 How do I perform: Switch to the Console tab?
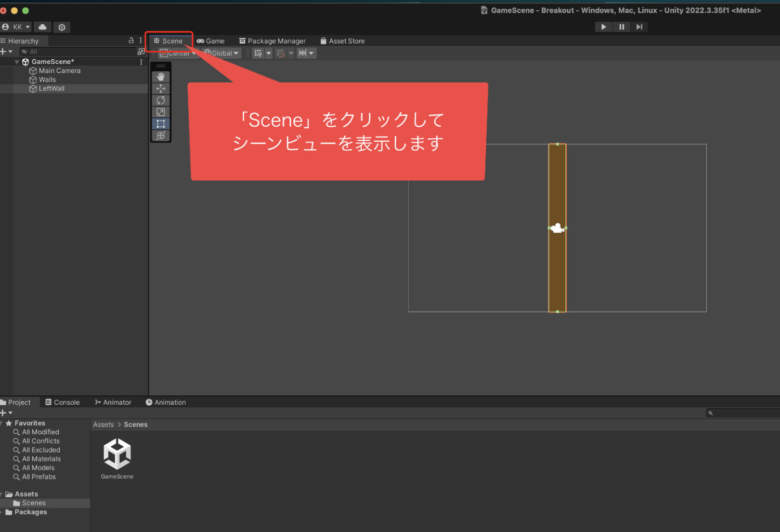(62, 402)
